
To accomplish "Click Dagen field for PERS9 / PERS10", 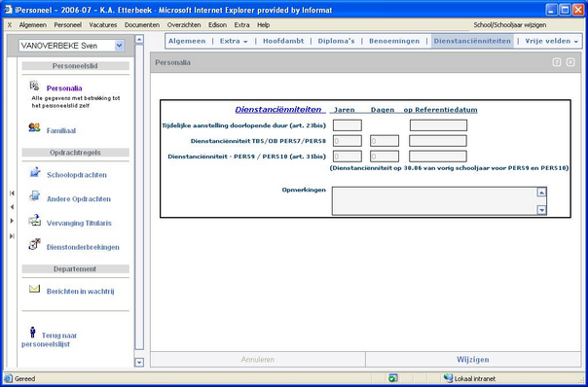I will [x=385, y=157].
